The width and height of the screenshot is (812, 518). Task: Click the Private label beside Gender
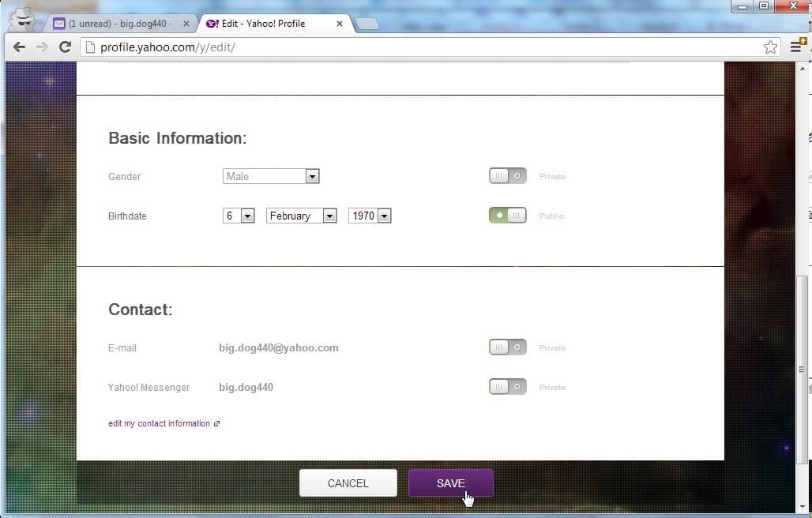click(x=552, y=176)
